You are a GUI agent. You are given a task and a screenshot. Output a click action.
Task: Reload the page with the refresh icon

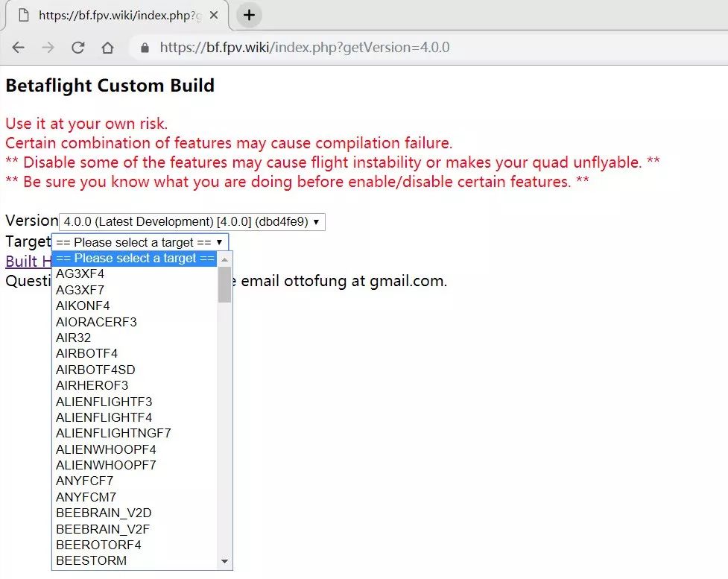pyautogui.click(x=77, y=48)
